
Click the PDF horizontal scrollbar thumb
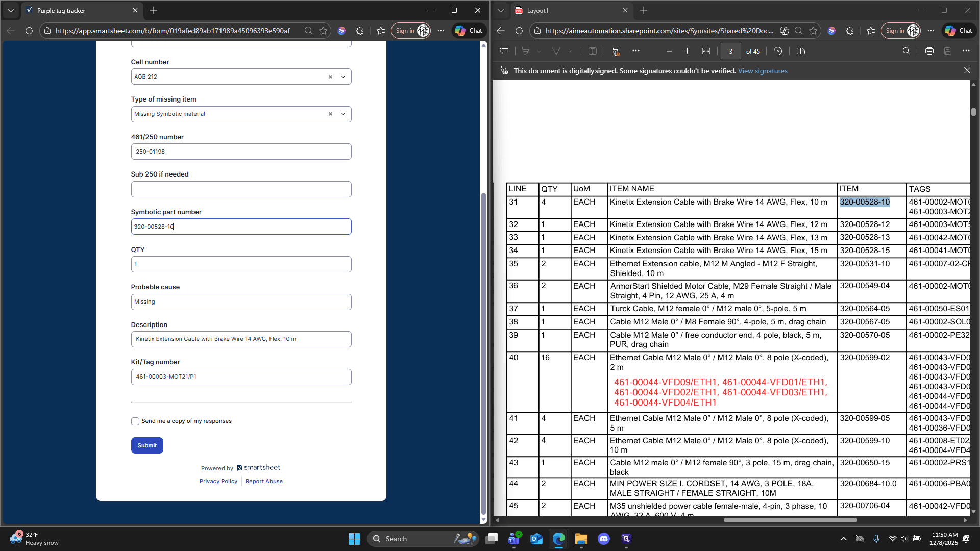(x=790, y=520)
